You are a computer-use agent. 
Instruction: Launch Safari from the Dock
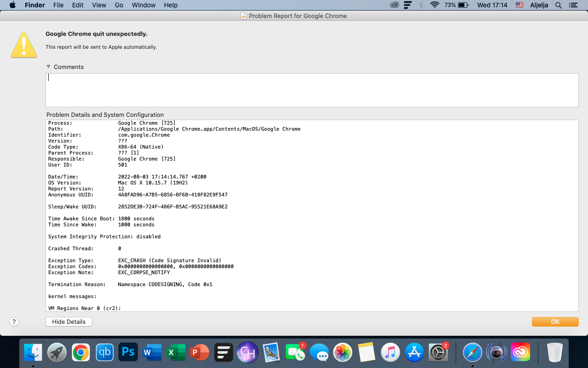(x=473, y=353)
